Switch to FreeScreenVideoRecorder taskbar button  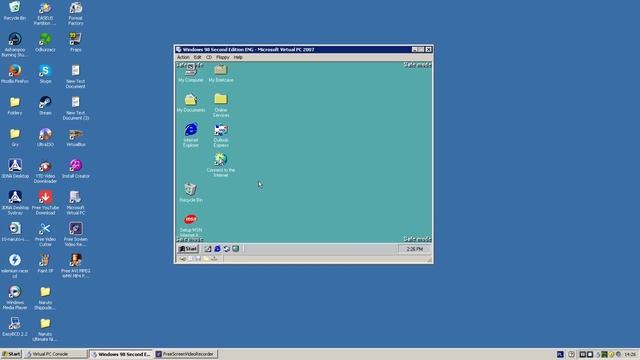186,354
